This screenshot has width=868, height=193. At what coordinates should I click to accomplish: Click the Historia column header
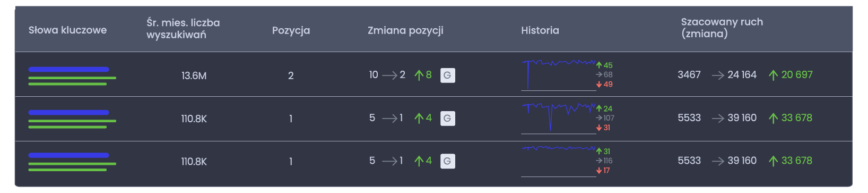click(x=540, y=30)
